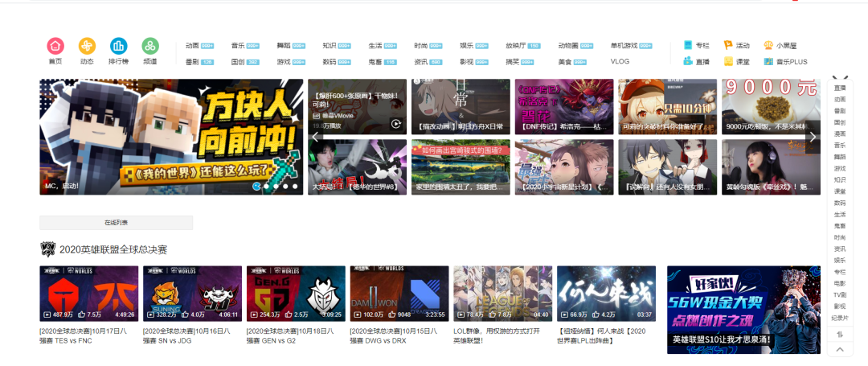Click watch-later icon on 爆肝600+张原画 video
Screen dimensions: 868x366
395,124
